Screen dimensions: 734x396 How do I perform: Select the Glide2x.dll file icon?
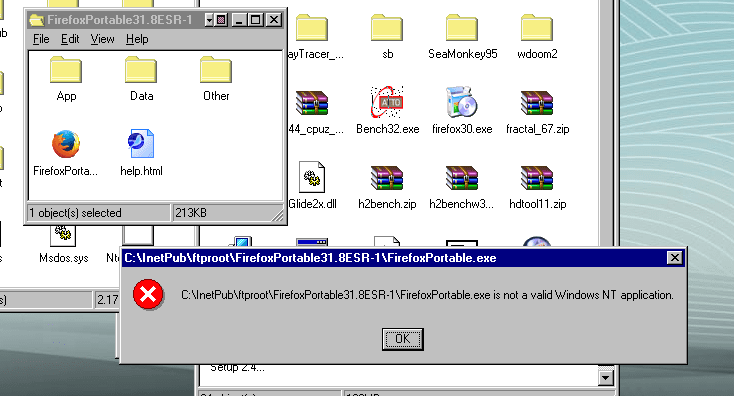coord(312,177)
